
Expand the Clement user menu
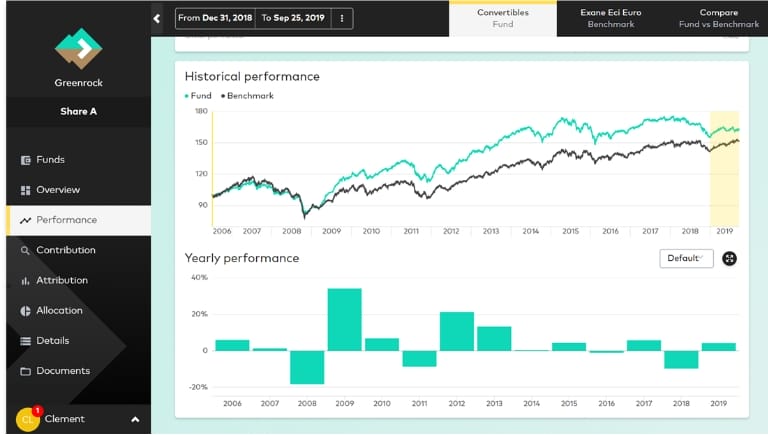(x=135, y=419)
